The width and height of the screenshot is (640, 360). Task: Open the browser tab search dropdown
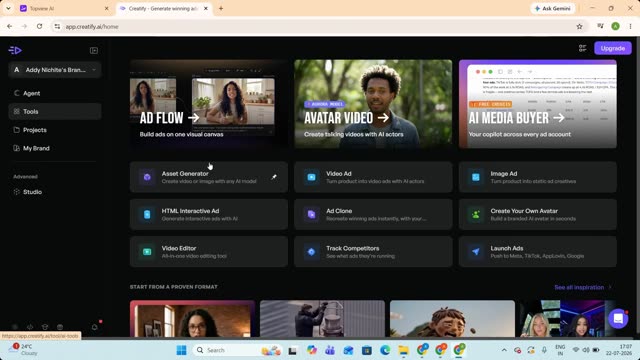pos(8,8)
